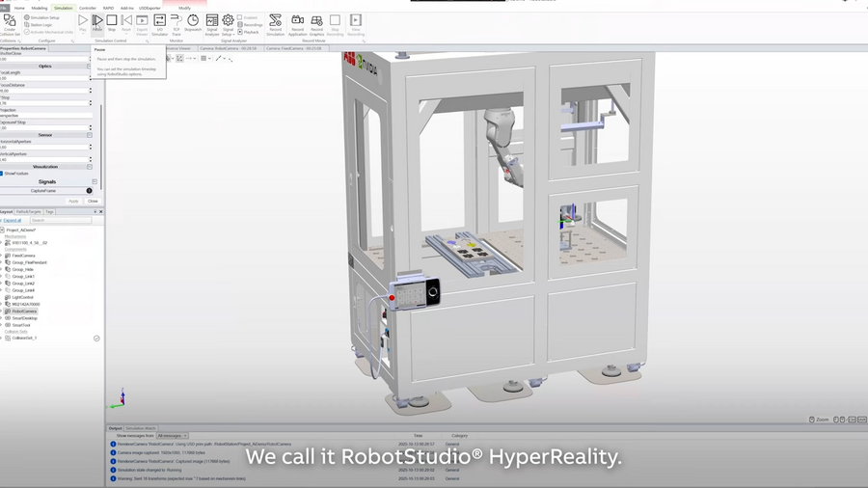Screen dimensions: 868x488
Task: Open signal analyzer Recordings
Action: pos(250,25)
